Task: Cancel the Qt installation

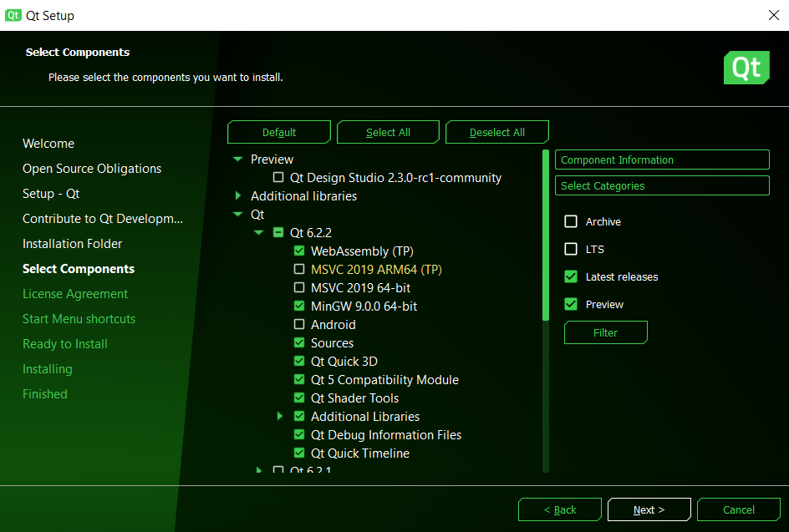Action: point(739,510)
